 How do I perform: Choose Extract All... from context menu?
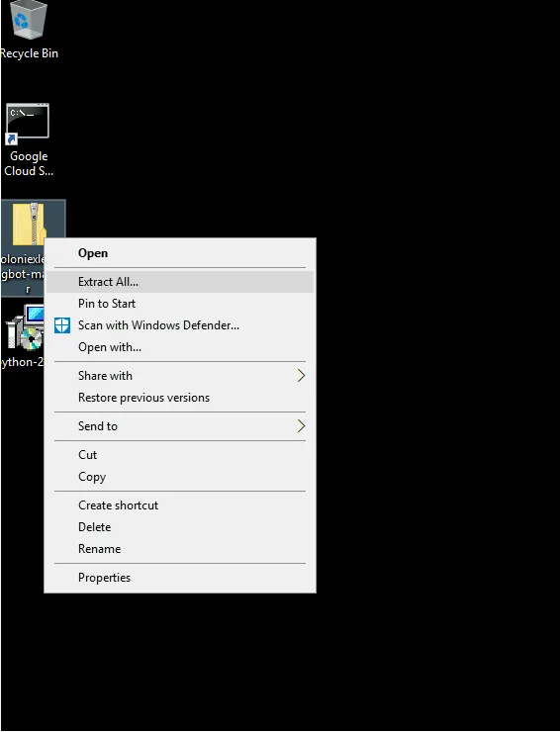coord(180,282)
